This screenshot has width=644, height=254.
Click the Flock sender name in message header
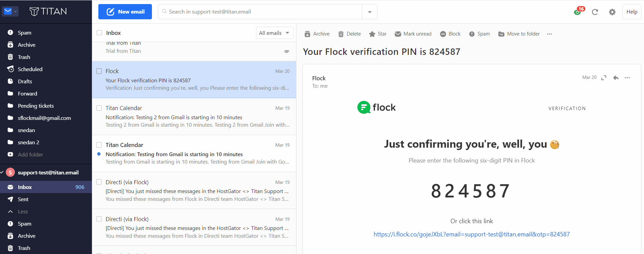[x=319, y=78]
